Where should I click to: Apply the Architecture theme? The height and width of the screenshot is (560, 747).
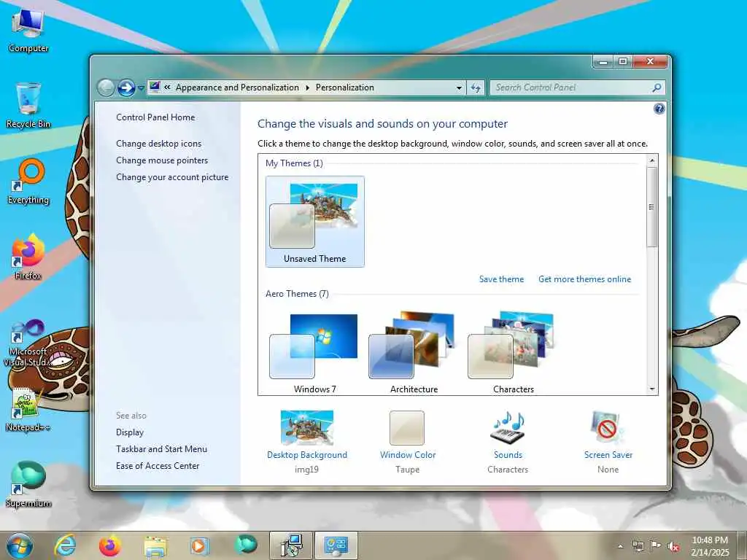tap(414, 353)
